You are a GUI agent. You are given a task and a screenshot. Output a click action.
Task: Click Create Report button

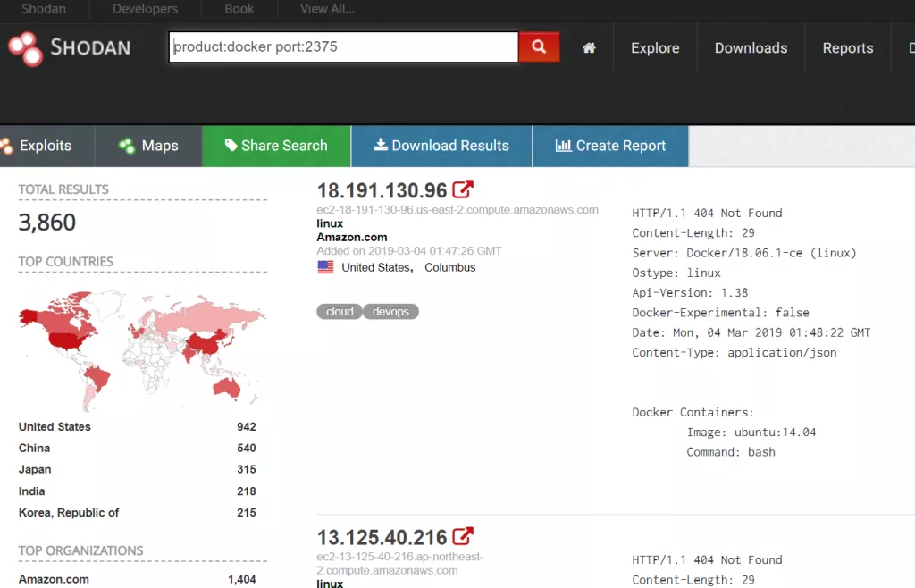tap(610, 146)
